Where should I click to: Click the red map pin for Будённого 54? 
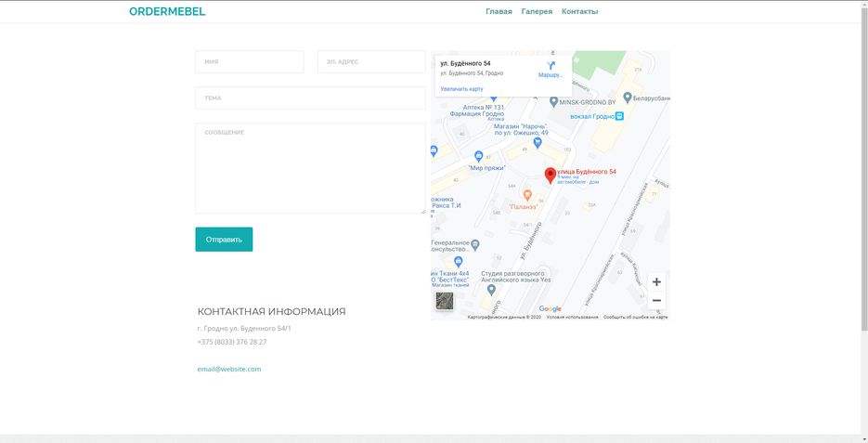[550, 176]
